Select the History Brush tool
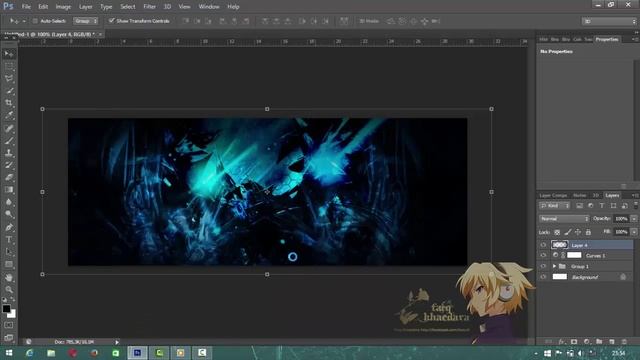640x360 pixels. (x=9, y=165)
